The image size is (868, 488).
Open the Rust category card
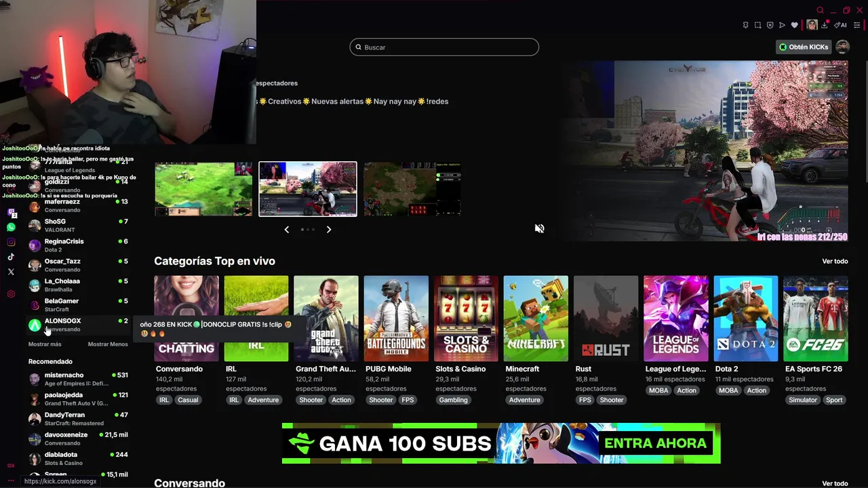[606, 319]
